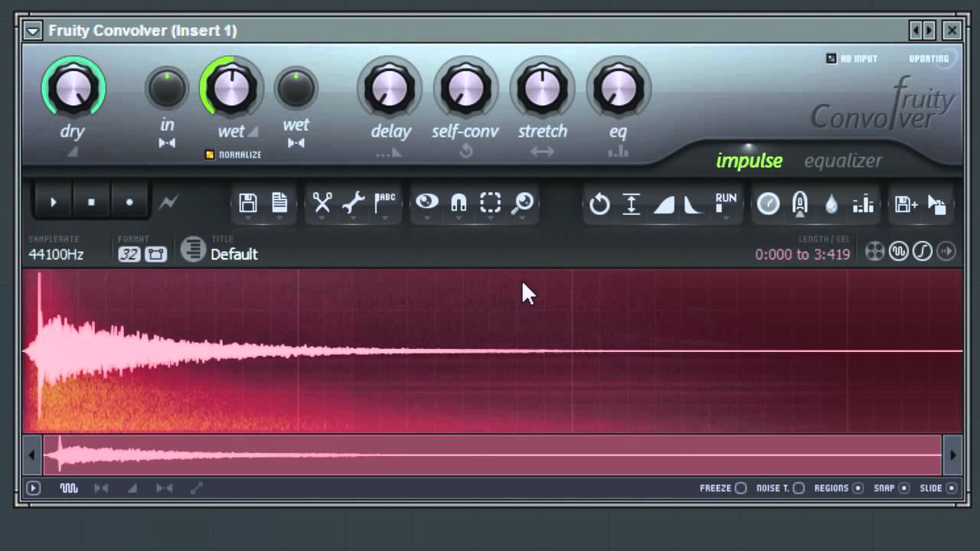Click the magnifier zoom icon
Image resolution: width=980 pixels, height=551 pixels.
(x=522, y=202)
